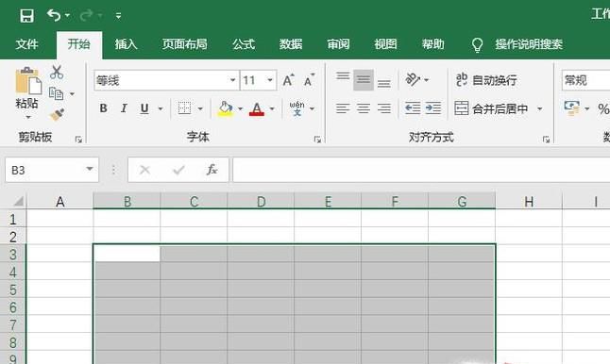Align cell text to the right
The width and height of the screenshot is (610, 364).
coord(384,108)
